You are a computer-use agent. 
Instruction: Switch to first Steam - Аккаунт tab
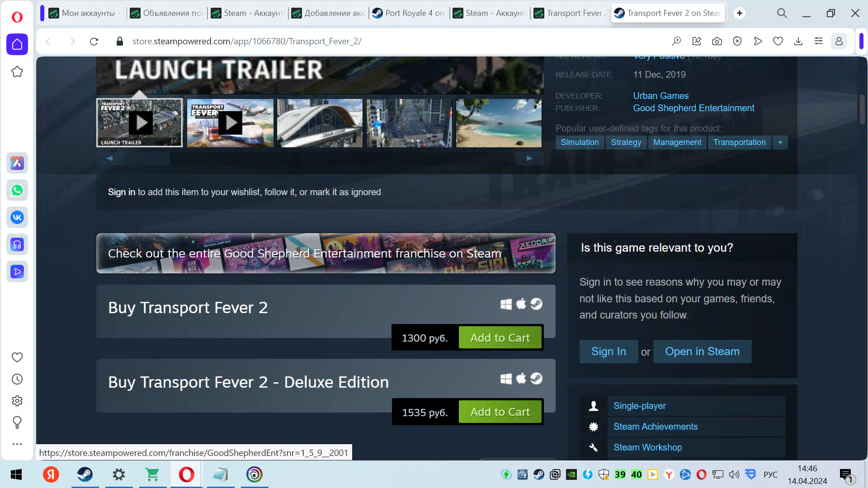(x=247, y=13)
